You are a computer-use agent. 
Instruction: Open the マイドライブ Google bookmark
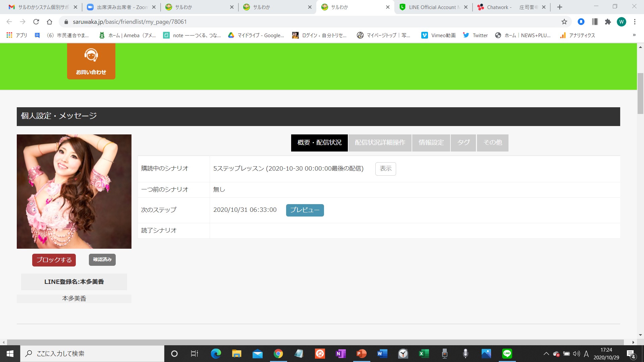256,35
